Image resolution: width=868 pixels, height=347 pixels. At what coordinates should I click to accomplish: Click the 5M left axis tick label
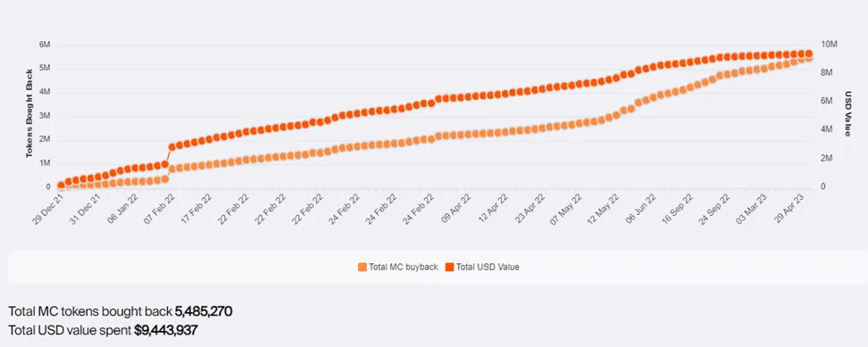point(46,69)
